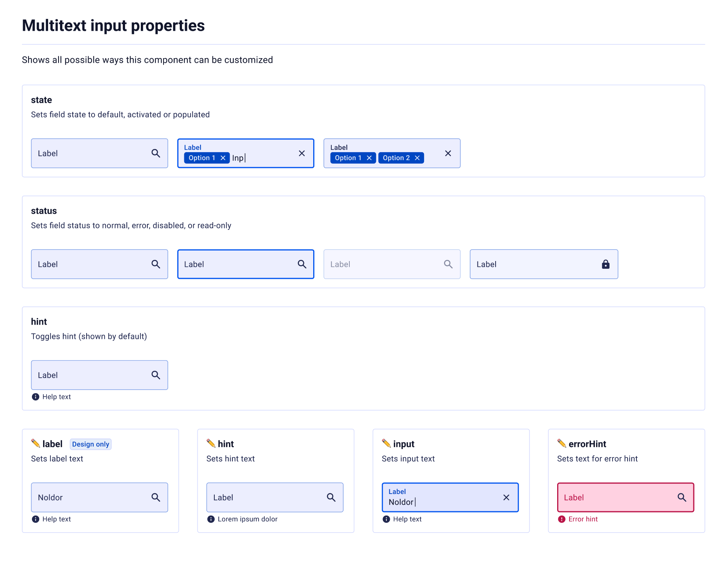Image resolution: width=728 pixels, height=566 pixels.
Task: Click search icon above Lorem ipsum dolor
Action: tap(331, 497)
